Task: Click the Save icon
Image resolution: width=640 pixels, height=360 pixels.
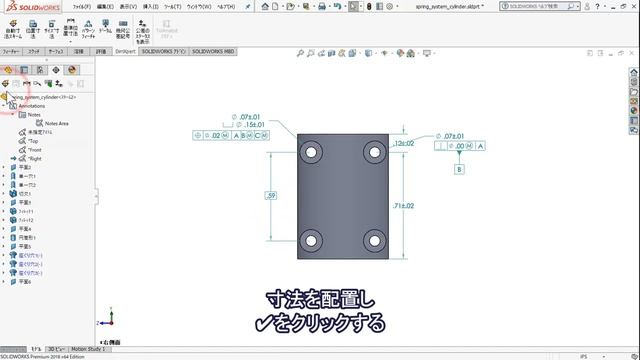Action: 306,7
